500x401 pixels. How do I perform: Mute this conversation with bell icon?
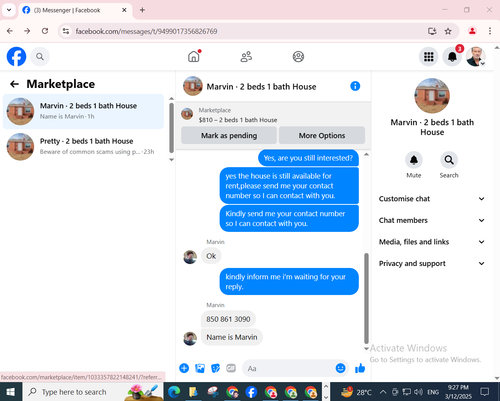[x=414, y=160]
